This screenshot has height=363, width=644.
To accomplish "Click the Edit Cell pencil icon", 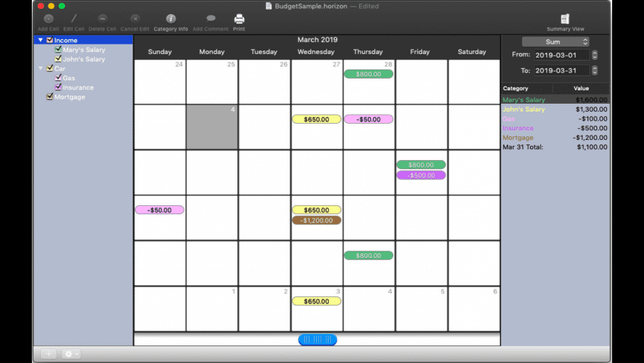I will pyautogui.click(x=73, y=19).
